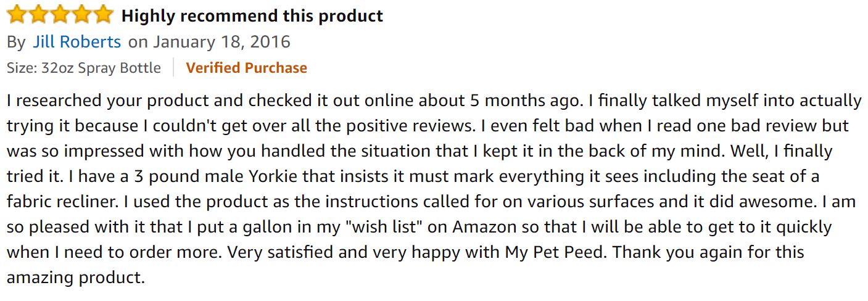Image resolution: width=868 pixels, height=301 pixels.
Task: Open the "Highly recommend this product" review title
Action: [x=252, y=16]
